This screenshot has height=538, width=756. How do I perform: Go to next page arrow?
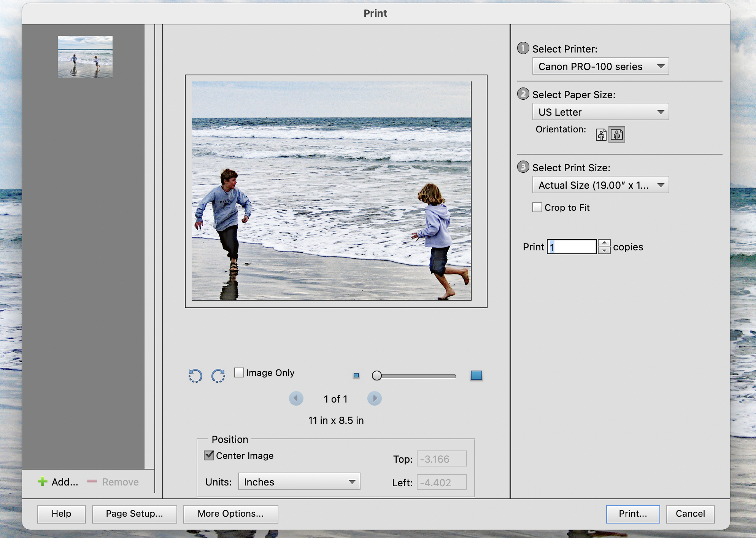375,398
